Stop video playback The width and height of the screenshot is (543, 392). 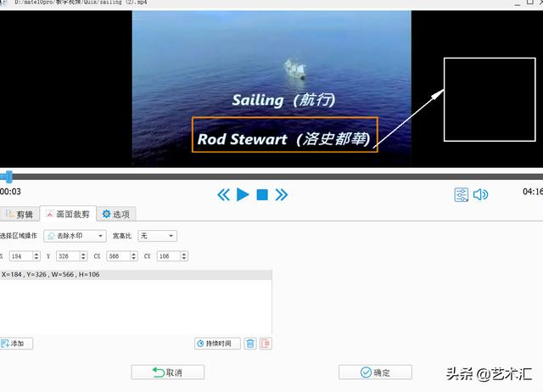point(262,194)
